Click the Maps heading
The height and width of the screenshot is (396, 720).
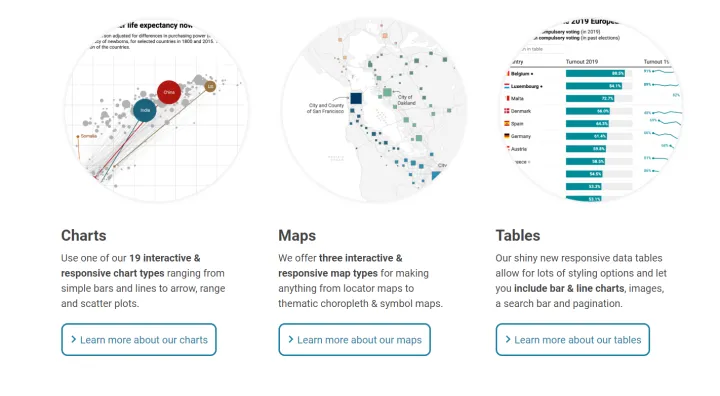point(297,236)
